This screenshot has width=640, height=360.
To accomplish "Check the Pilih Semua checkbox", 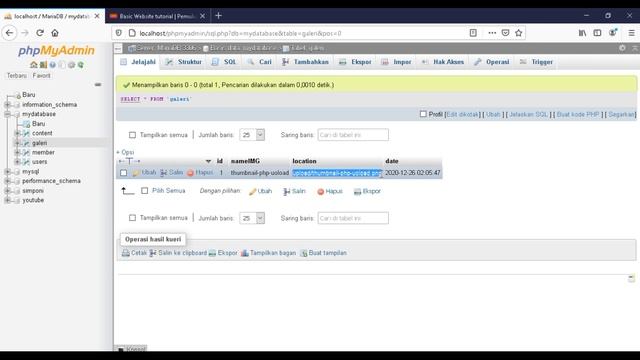I will coord(144,191).
